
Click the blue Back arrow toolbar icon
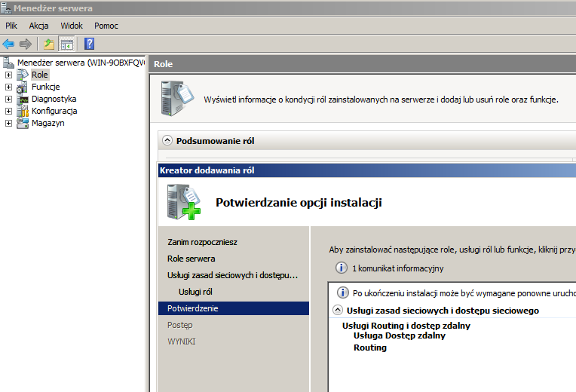tap(8, 44)
